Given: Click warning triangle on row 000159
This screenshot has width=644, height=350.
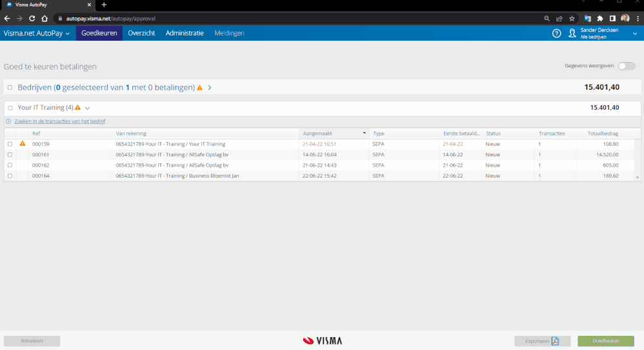Looking at the screenshot, I should pyautogui.click(x=23, y=144).
